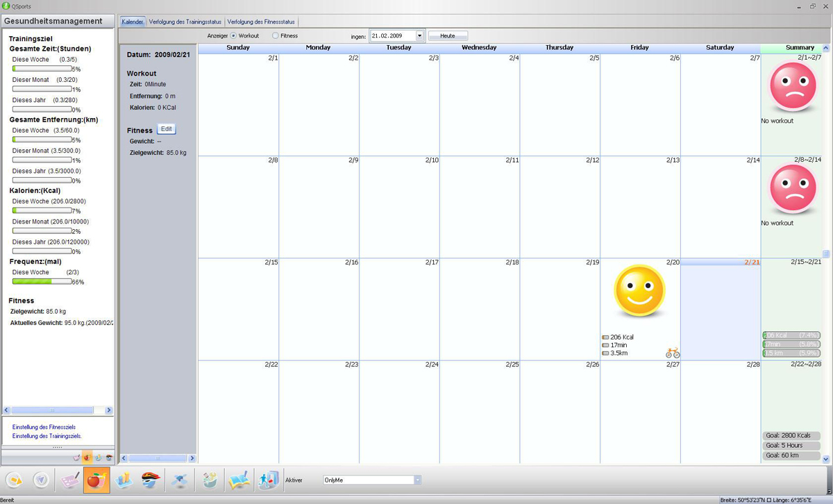
Task: Click the Heute button
Action: pos(448,35)
